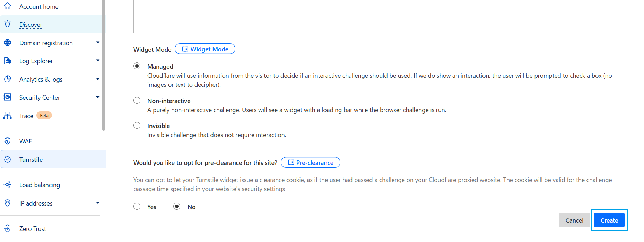
Task: Click inside the large text area box
Action: pyautogui.click(x=379, y=16)
